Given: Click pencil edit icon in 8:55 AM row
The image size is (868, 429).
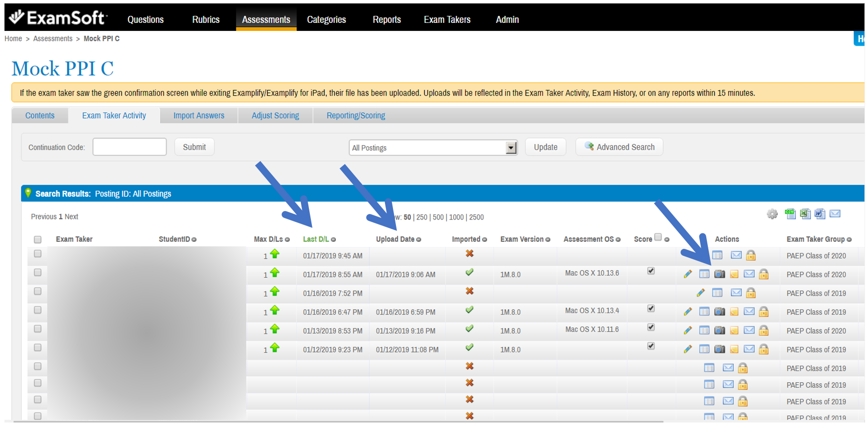Looking at the screenshot, I should (688, 274).
